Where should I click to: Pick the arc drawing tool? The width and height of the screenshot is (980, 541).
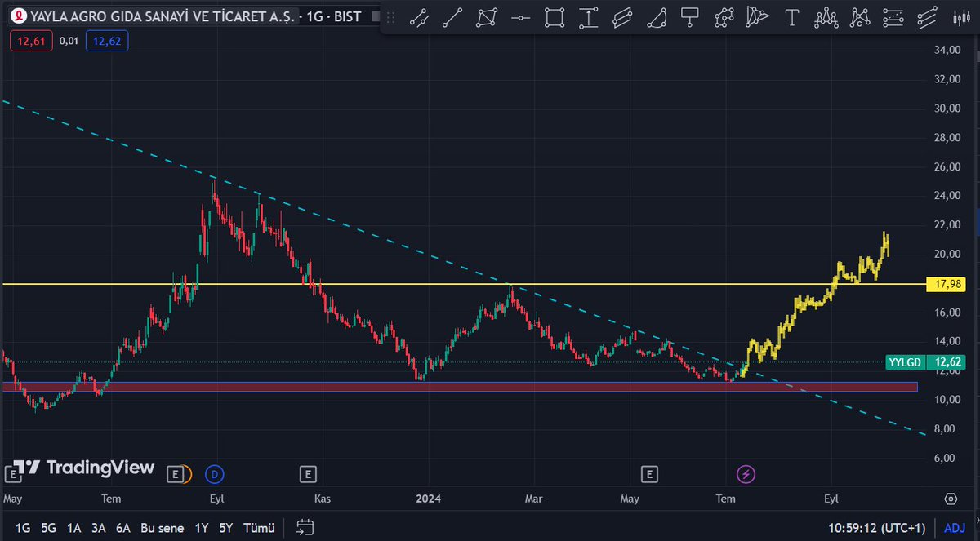657,16
